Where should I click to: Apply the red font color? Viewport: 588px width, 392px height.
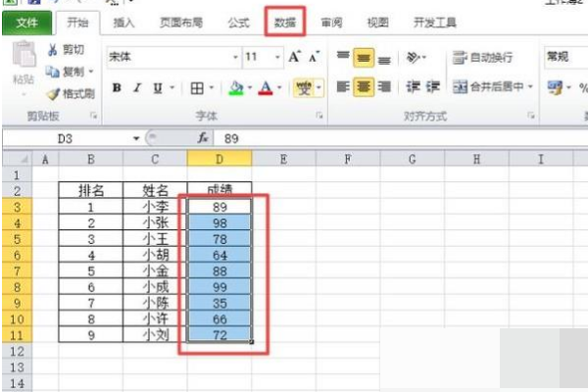[x=266, y=88]
